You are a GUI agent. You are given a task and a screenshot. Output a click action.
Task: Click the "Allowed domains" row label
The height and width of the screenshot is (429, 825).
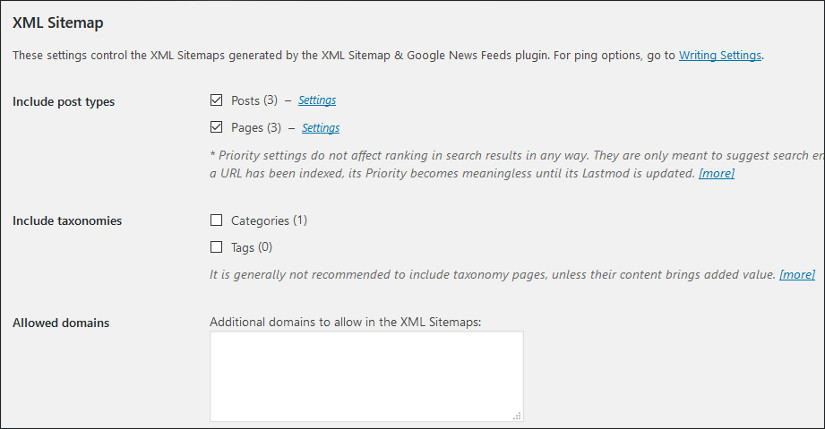click(61, 323)
